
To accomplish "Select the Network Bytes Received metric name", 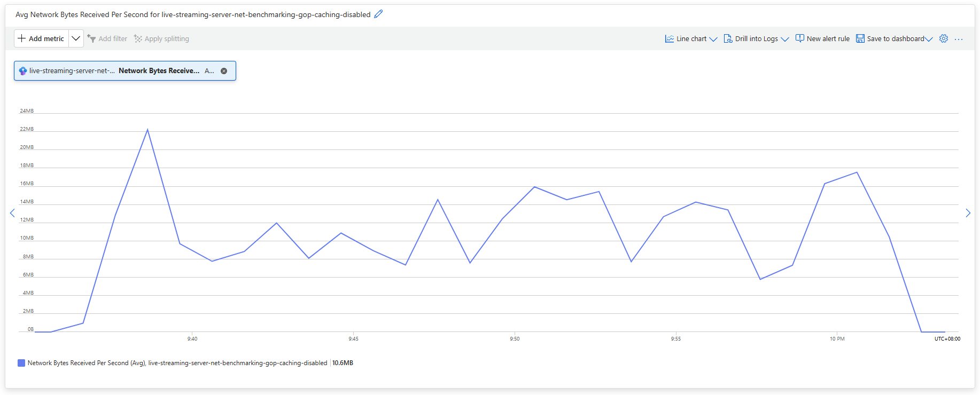I will tap(159, 70).
